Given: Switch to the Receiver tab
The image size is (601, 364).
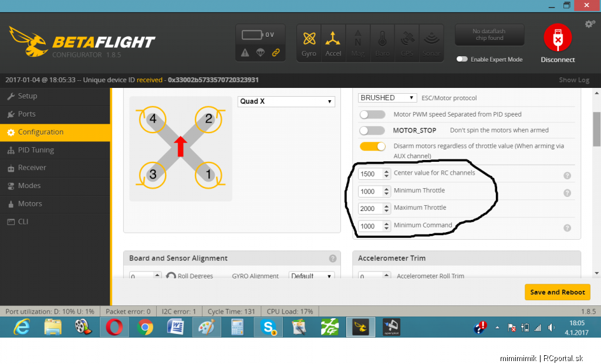Looking at the screenshot, I should click(55, 168).
